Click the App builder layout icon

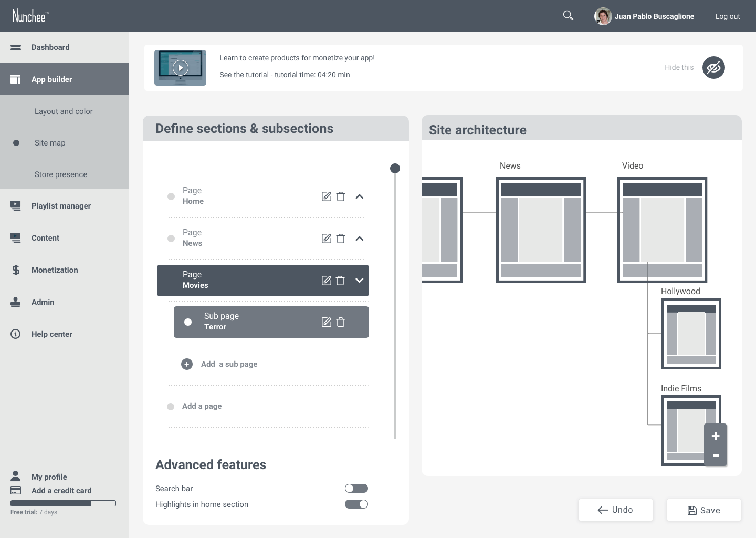[x=16, y=79]
